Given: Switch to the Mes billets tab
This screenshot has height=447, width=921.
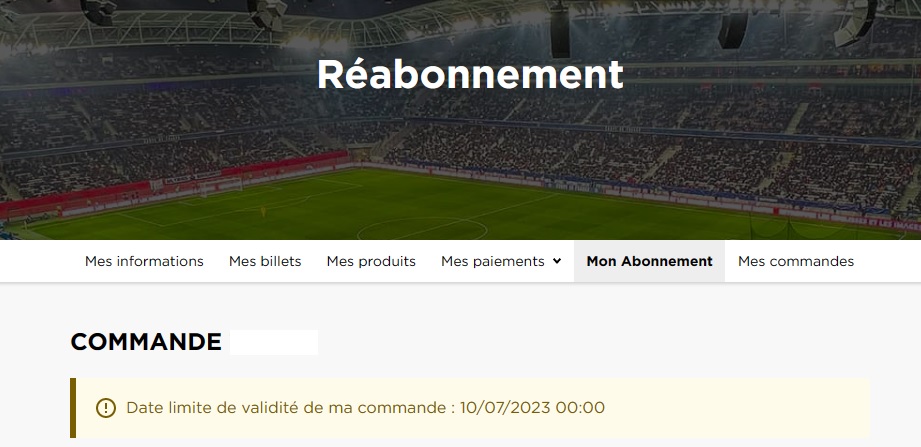Looking at the screenshot, I should [265, 261].
